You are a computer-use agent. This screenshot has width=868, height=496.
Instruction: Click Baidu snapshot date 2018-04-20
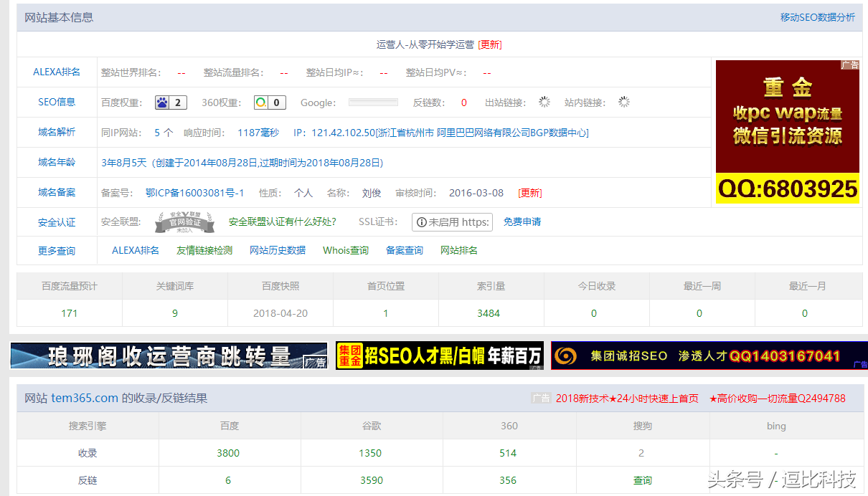(x=280, y=313)
